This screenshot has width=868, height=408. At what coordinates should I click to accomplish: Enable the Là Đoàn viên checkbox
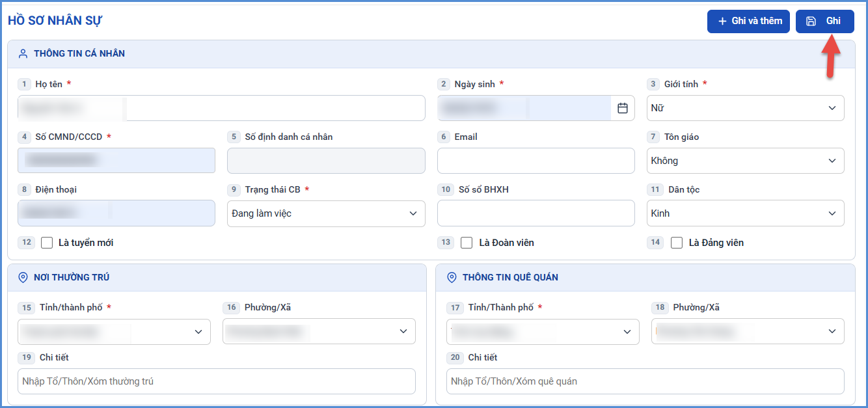coord(467,243)
